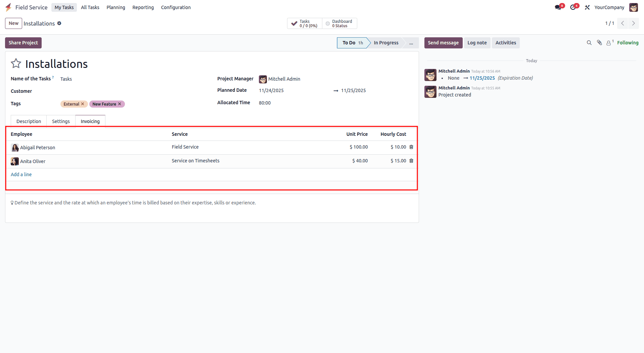The image size is (644, 353).
Task: Open the gear icon next to Installations breadcrumb
Action: [x=59, y=23]
